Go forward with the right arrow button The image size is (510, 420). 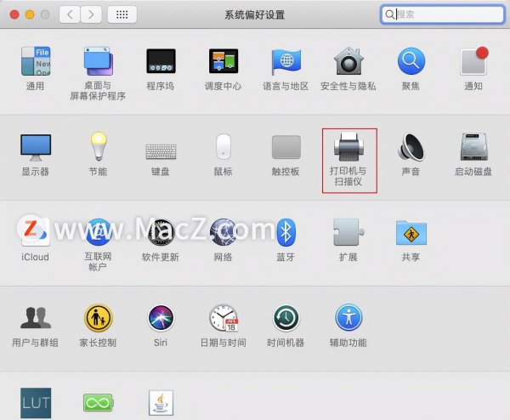pyautogui.click(x=91, y=14)
